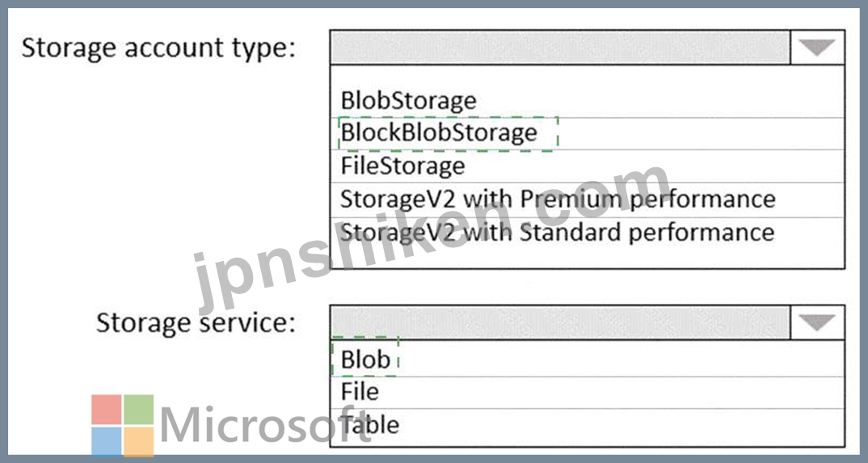Viewport: 868px width, 463px height.
Task: Click the Microsoft four-square logo icon
Action: pos(122,425)
